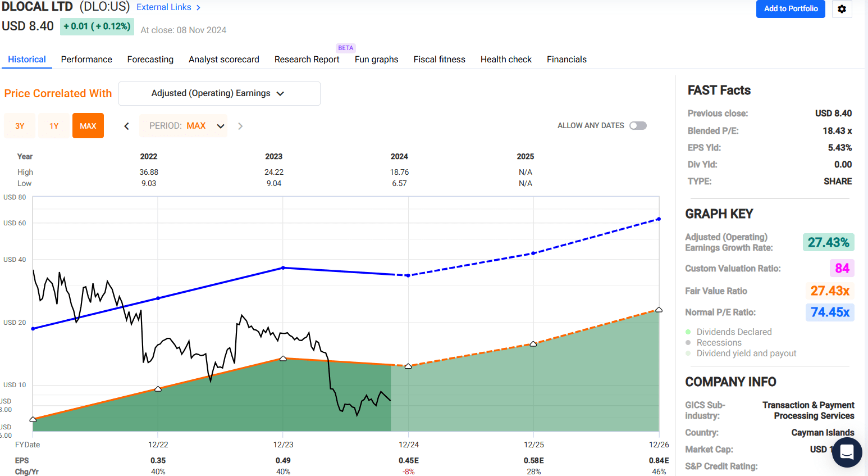Click the 12/26 blue line endpoint
868x476 pixels.
pos(659,219)
